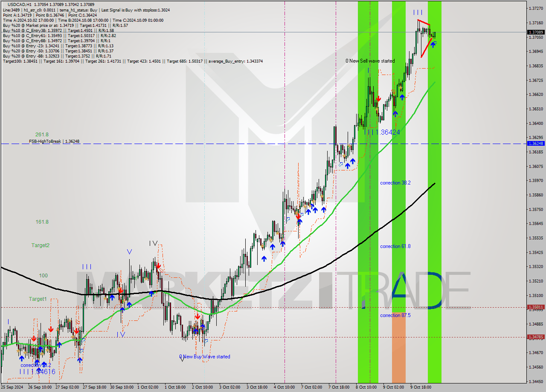Select the 'correction 61.8' label

395,246
